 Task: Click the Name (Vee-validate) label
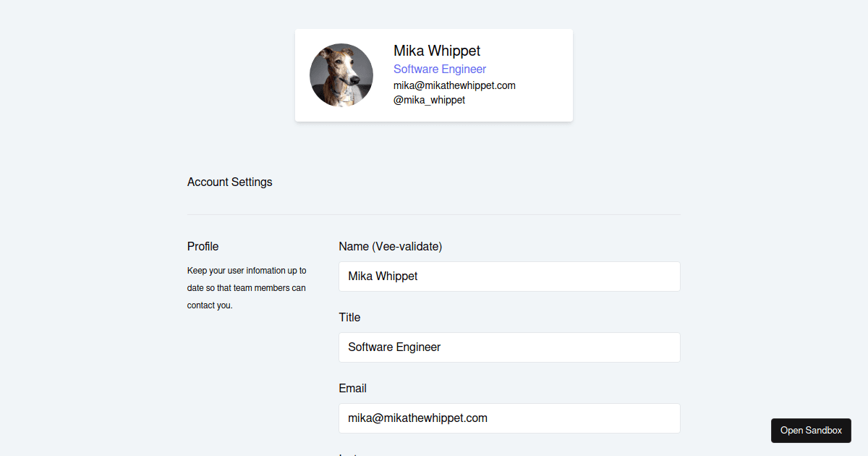391,247
